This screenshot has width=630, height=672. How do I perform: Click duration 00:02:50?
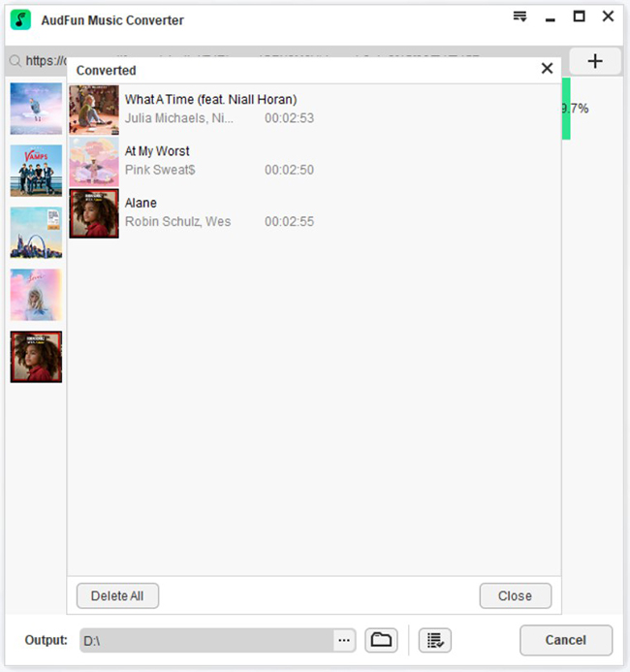[x=289, y=170]
